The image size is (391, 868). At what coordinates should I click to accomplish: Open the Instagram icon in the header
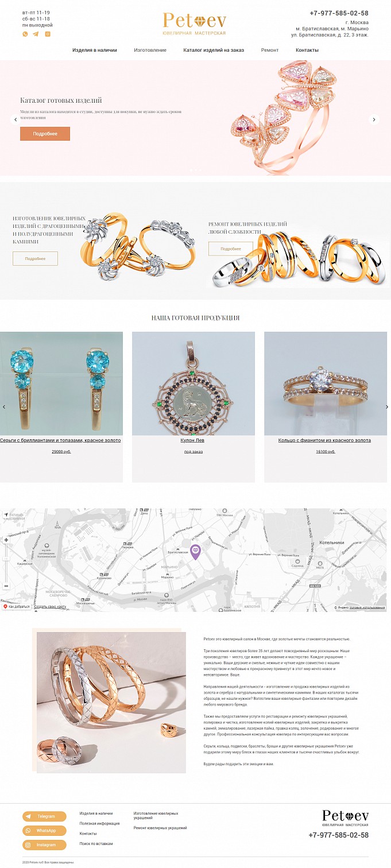[48, 34]
